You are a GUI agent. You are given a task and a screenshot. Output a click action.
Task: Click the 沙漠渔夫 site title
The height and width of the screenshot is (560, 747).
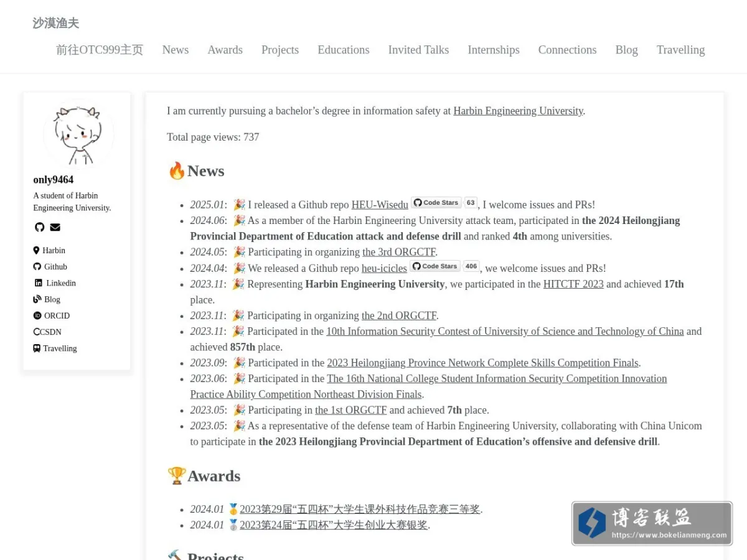coord(56,23)
